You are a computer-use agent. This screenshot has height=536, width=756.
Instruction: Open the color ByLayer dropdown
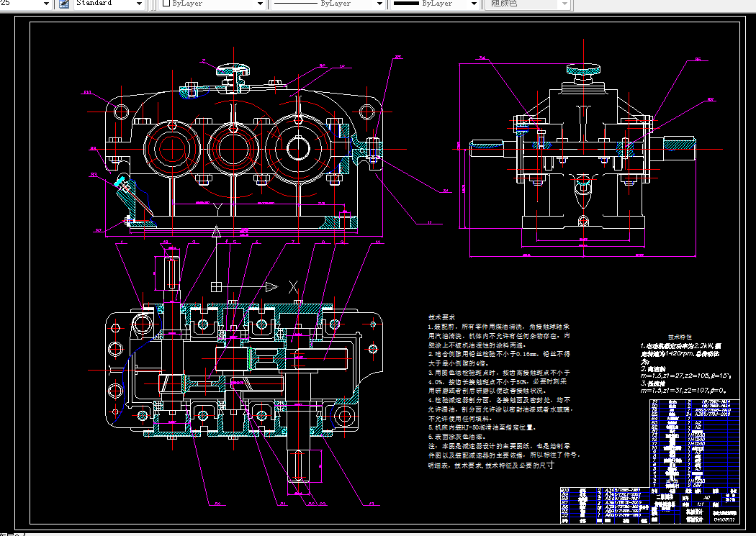point(261,4)
